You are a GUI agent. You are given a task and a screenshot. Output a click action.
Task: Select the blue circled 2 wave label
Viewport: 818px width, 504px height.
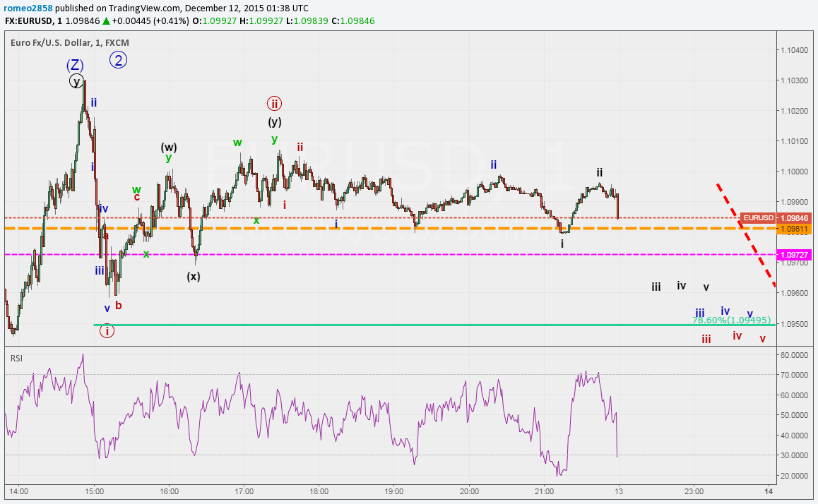click(119, 60)
